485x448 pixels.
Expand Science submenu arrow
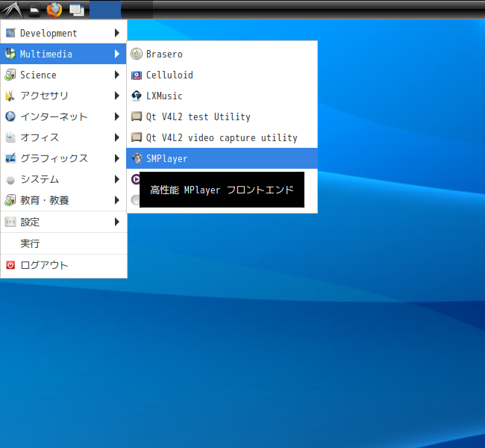coord(117,75)
